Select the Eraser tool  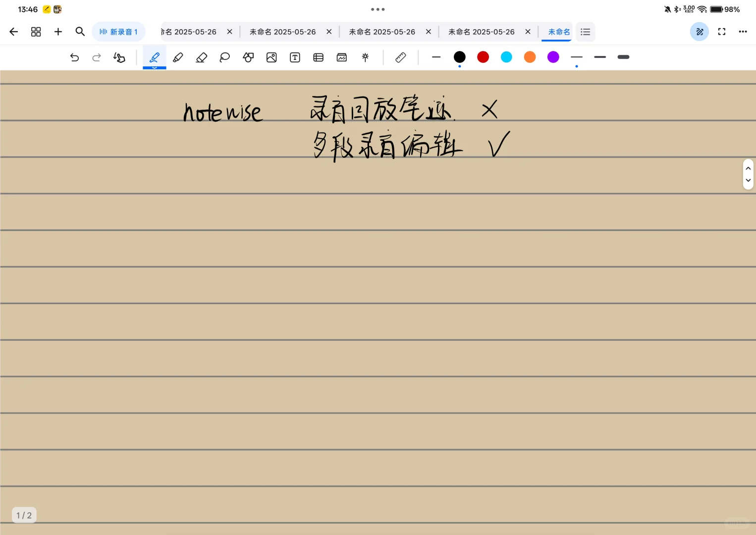201,57
